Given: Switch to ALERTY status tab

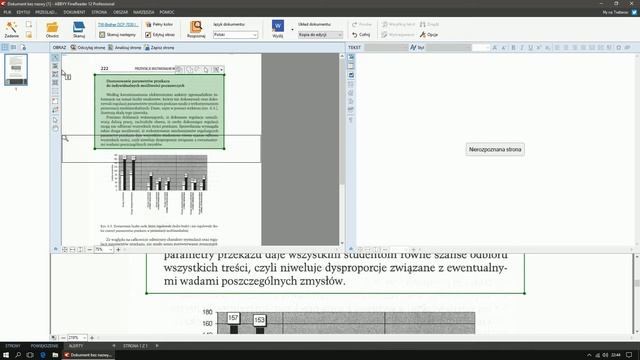Looking at the screenshot, I should coord(76,346).
